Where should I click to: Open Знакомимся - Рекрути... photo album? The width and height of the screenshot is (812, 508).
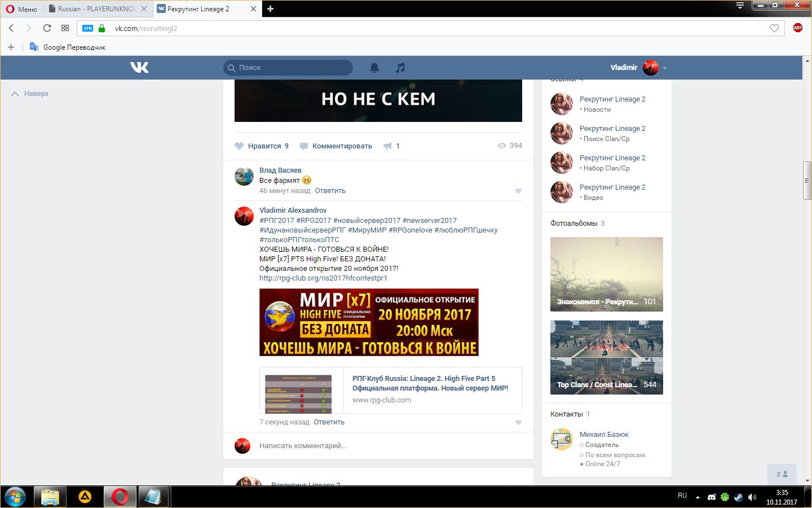607,274
